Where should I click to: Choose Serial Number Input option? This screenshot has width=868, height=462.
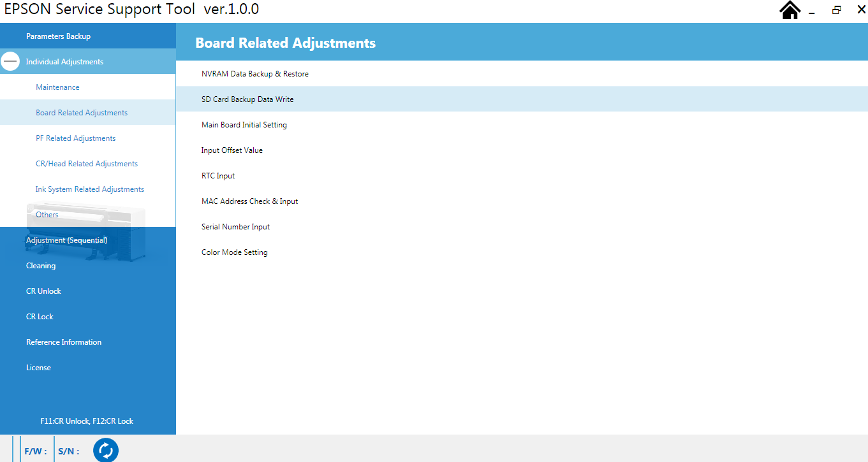click(x=235, y=227)
